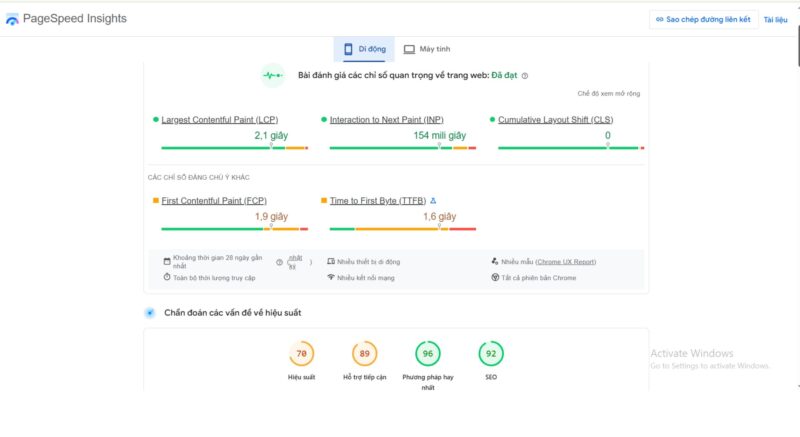Click the stopwatch icon for full visit duration
The height and width of the screenshot is (437, 800).
click(167, 277)
